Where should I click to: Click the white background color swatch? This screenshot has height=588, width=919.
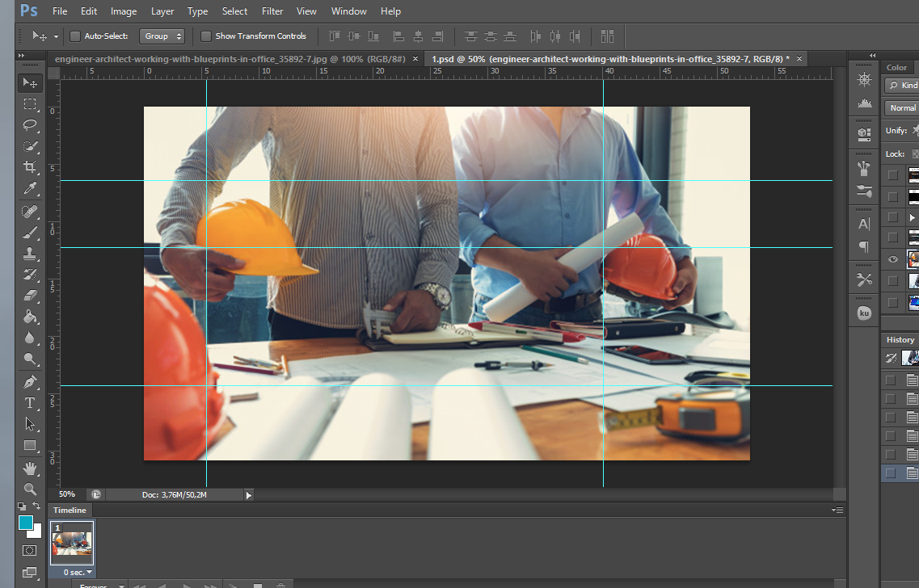[x=36, y=532]
